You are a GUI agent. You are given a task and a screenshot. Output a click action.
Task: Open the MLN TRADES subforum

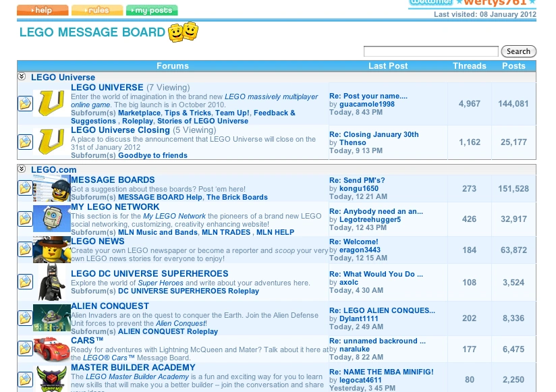pyautogui.click(x=226, y=232)
